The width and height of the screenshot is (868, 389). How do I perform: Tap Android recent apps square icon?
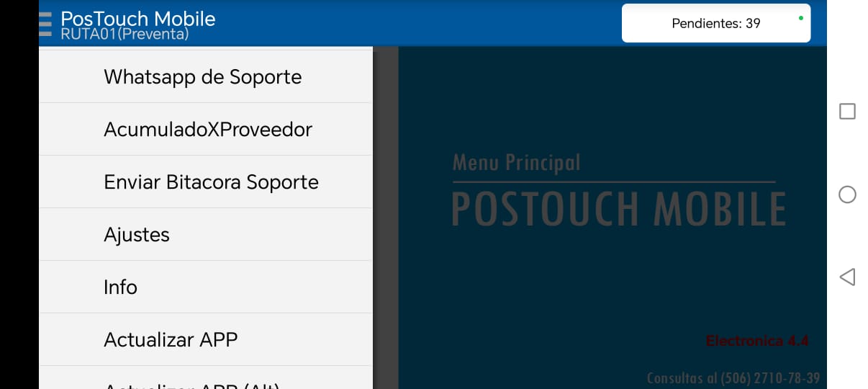[x=848, y=111]
